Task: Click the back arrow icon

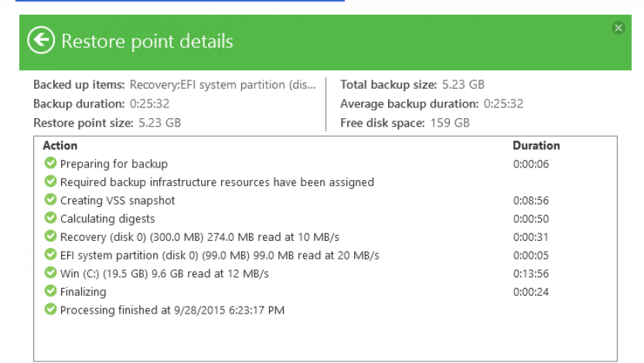Action: (x=41, y=40)
